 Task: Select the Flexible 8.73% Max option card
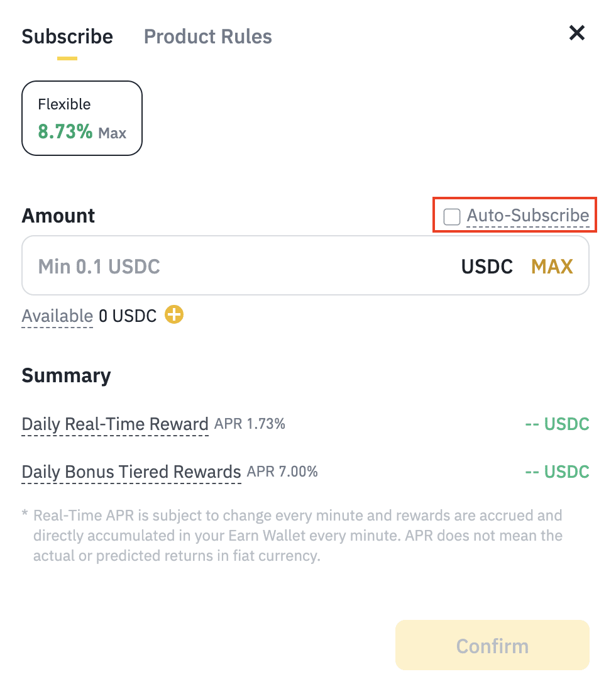coord(82,118)
